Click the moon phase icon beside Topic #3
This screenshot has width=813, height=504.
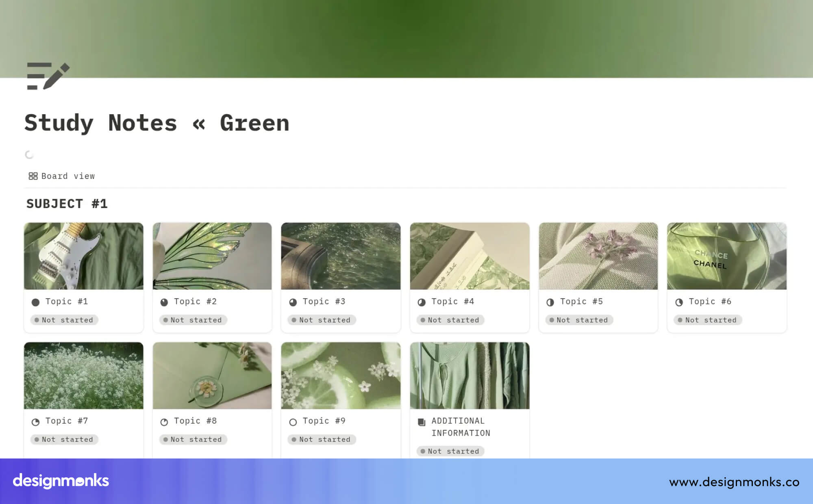click(x=293, y=302)
